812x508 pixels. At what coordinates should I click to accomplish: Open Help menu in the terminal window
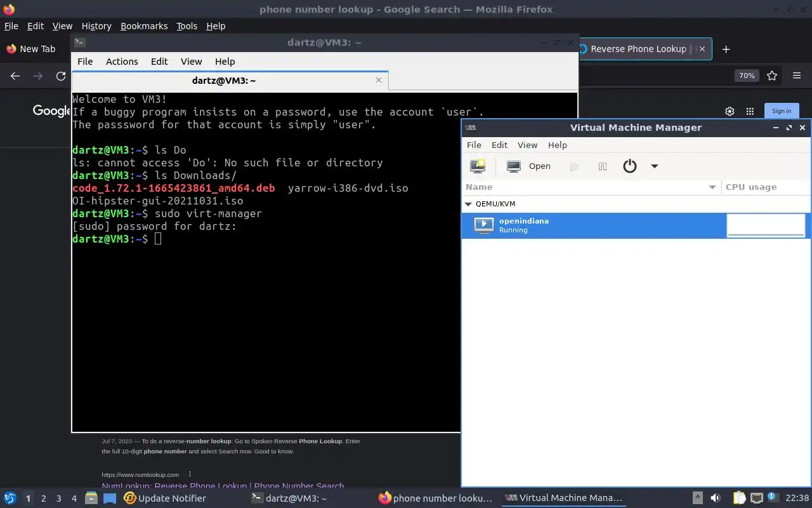point(225,62)
